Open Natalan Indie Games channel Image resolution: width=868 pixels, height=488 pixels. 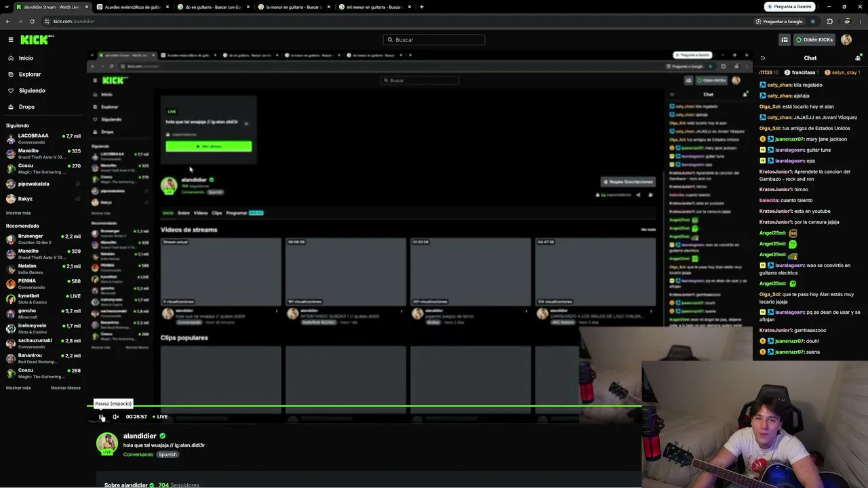click(43, 269)
